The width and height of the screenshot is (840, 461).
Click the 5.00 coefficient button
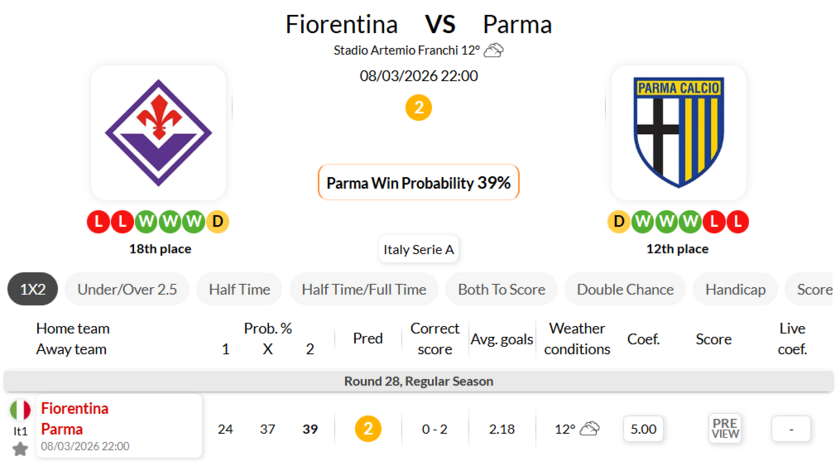click(643, 429)
